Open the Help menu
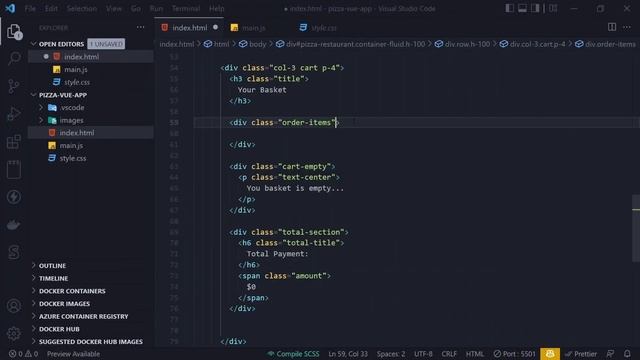 (217, 8)
